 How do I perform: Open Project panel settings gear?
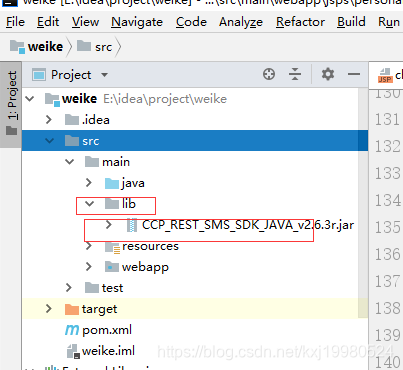(328, 74)
